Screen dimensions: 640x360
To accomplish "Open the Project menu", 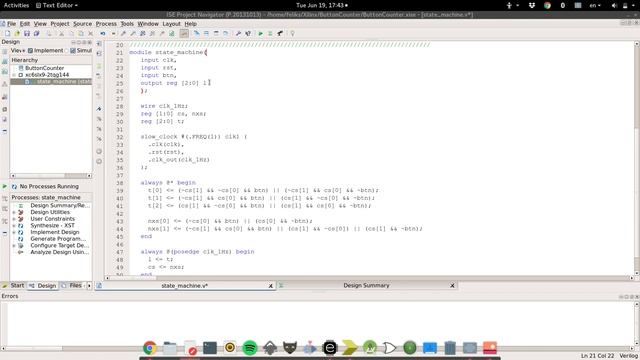I will tap(60, 24).
